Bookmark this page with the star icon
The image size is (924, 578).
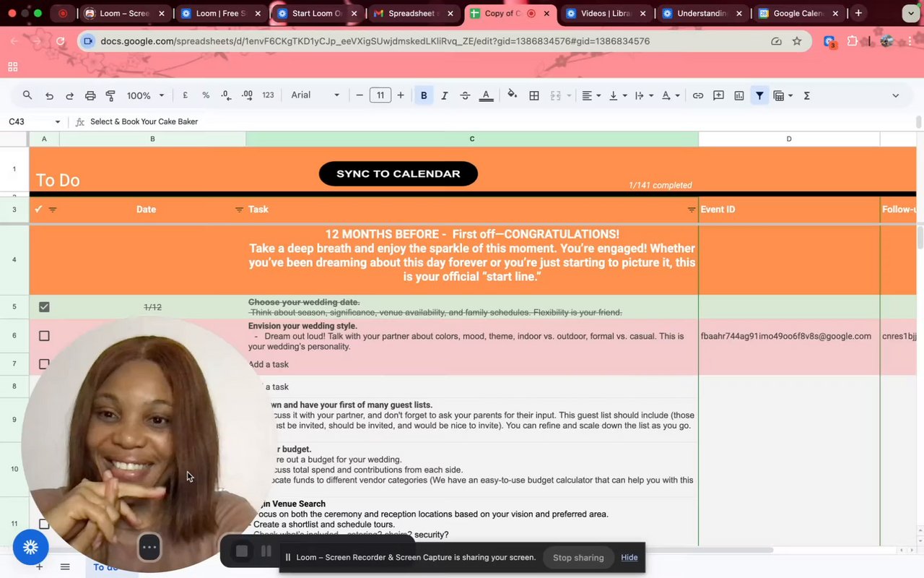797,41
